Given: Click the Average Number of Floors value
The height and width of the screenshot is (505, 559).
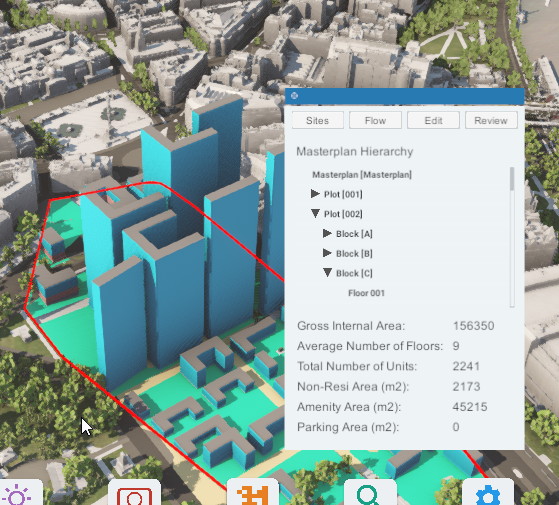Looking at the screenshot, I should point(456,346).
